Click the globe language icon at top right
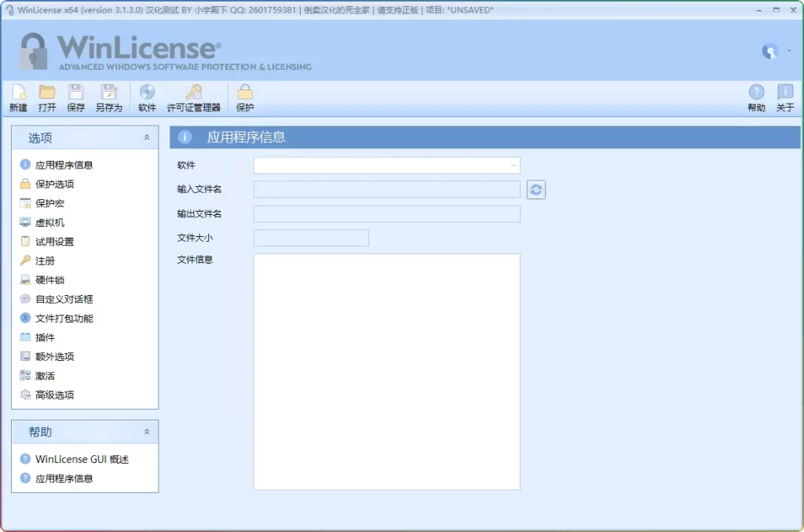The width and height of the screenshot is (804, 532). (769, 51)
